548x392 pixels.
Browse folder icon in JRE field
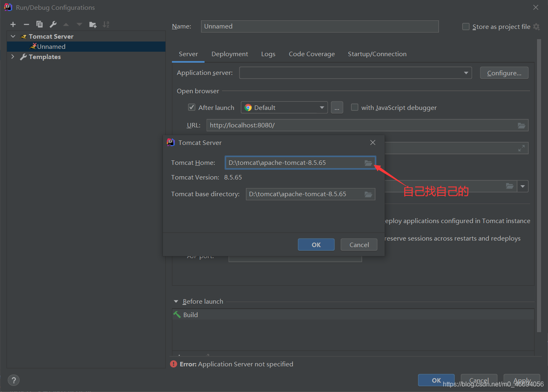510,186
